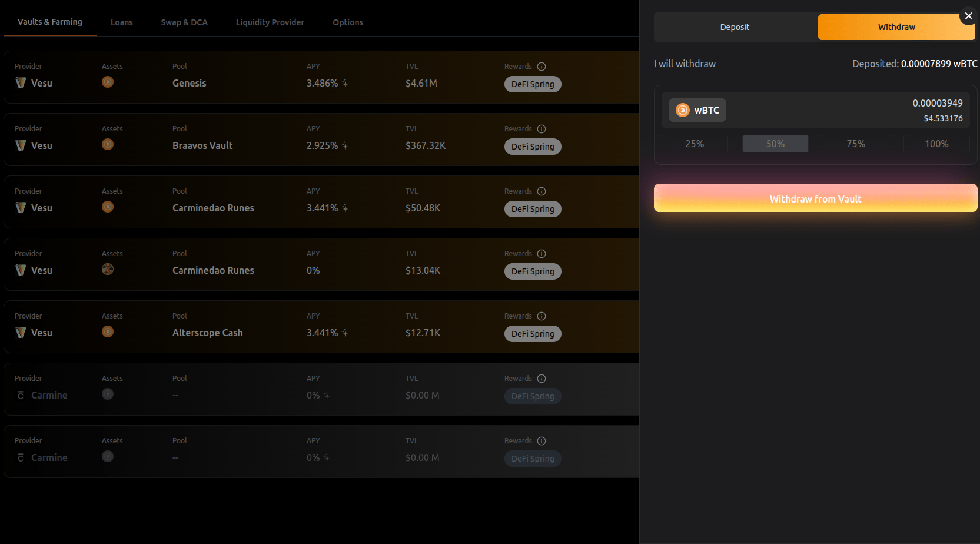Click Rewards info icon in Genesis row
Viewport: 980px width, 544px height.
tap(542, 67)
